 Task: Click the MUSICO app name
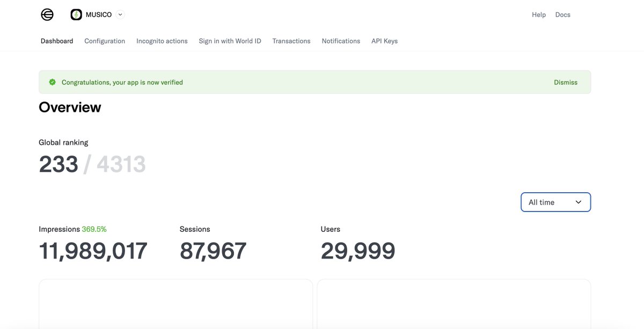point(99,15)
